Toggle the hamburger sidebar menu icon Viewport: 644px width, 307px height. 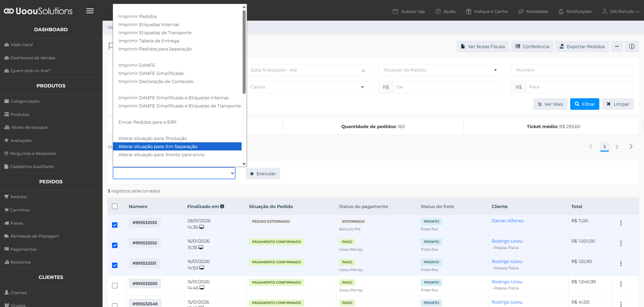90,11
